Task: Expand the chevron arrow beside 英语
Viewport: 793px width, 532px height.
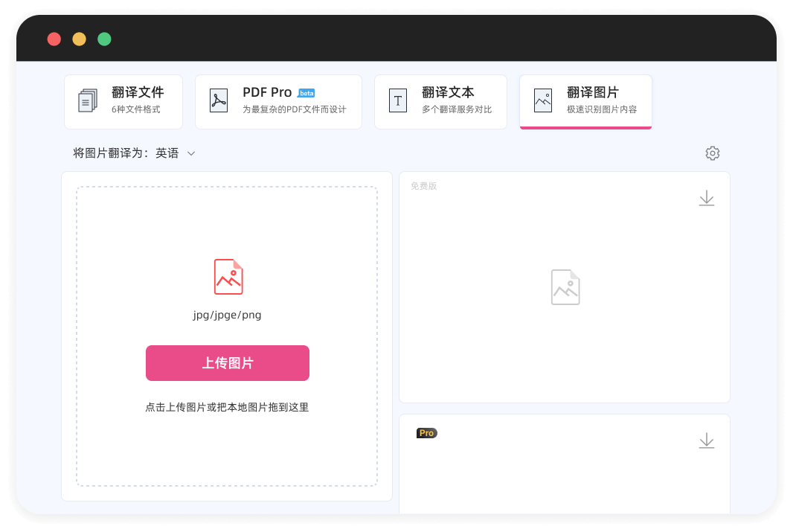Action: pyautogui.click(x=191, y=153)
